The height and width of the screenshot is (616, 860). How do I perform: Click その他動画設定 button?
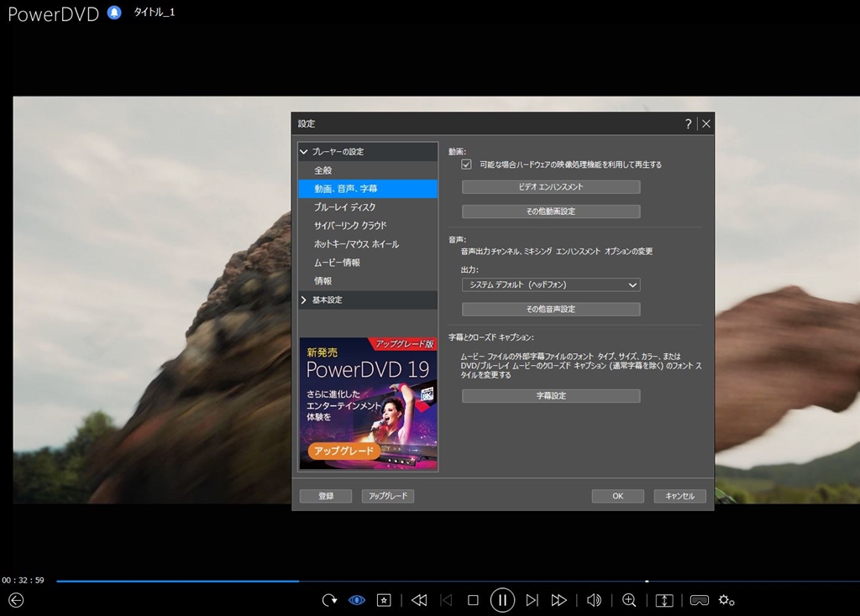[x=551, y=211]
